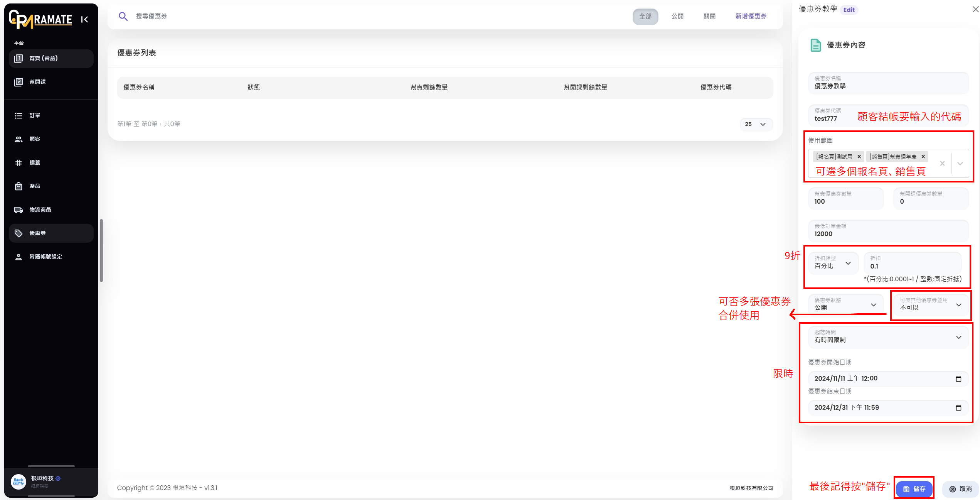Remove the [報名頁]測試用 tag

pos(859,157)
